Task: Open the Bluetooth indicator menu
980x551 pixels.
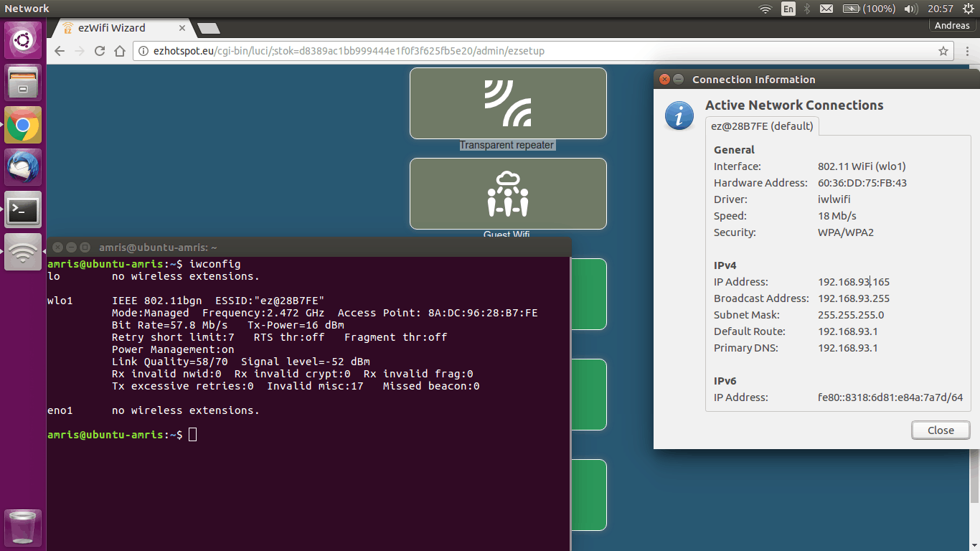Action: (x=806, y=9)
